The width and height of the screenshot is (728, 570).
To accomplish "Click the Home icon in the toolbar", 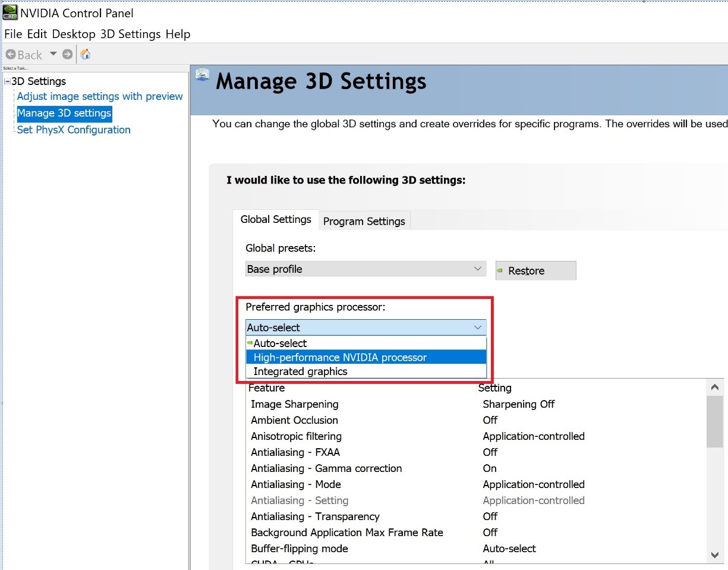I will click(x=86, y=55).
